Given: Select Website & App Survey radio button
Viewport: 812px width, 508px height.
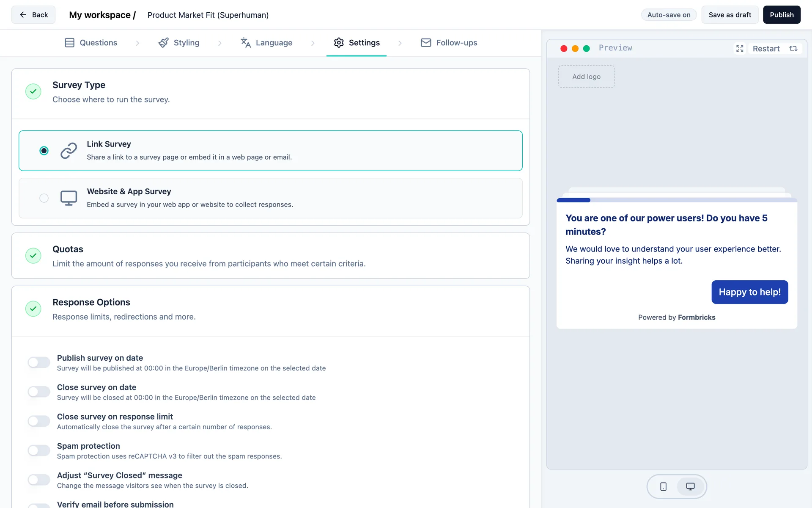Looking at the screenshot, I should 44,198.
